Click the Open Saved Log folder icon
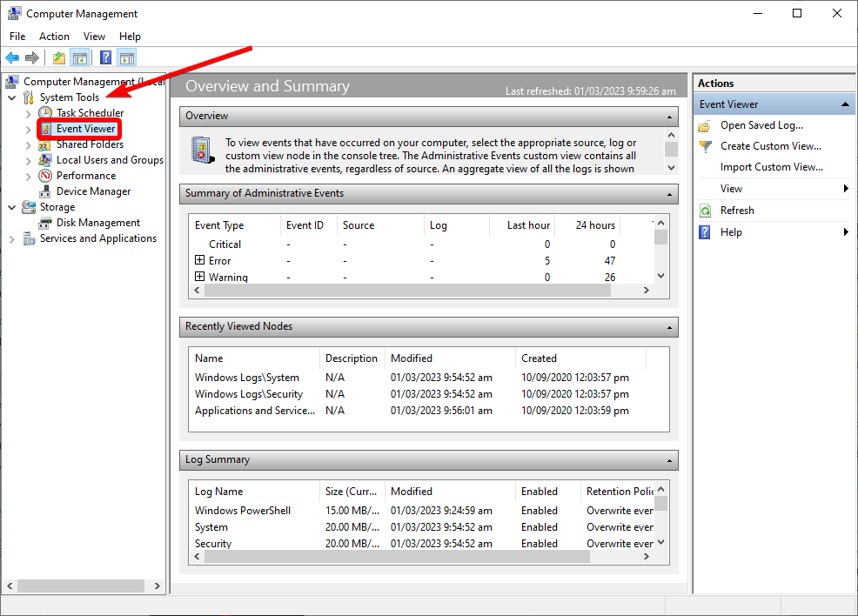The width and height of the screenshot is (858, 616). pos(705,126)
